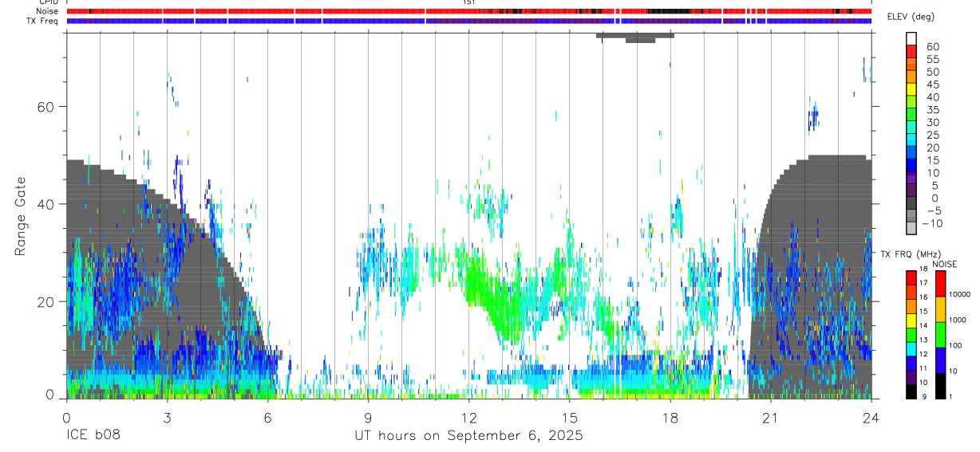Select the gold segment of NOISE colorbar

[941, 309]
